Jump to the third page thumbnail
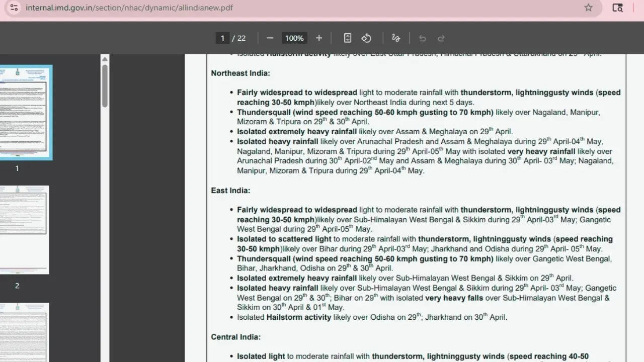The height and width of the screenshot is (362, 644). (x=24, y=332)
